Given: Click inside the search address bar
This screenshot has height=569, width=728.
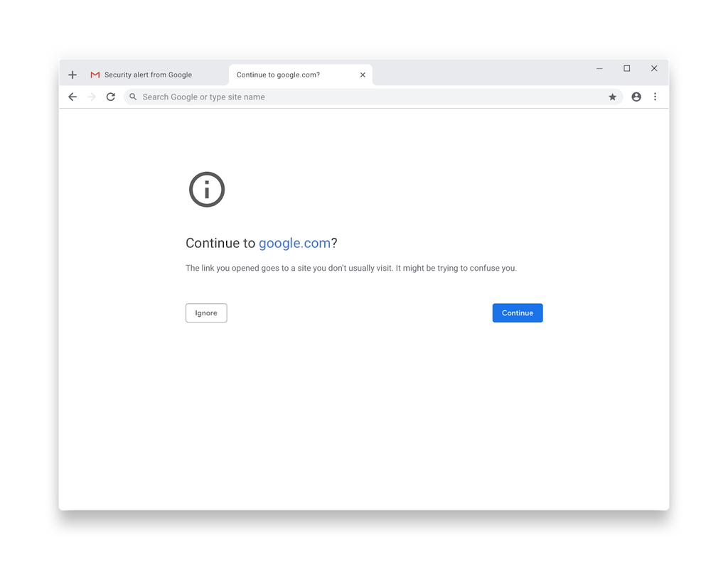Looking at the screenshot, I should pyautogui.click(x=284, y=97).
